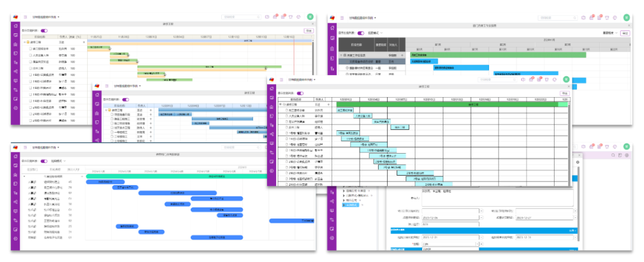Open the shirt theme icon in the top-right window's header
This screenshot has width=644, height=262.
coord(607,18)
